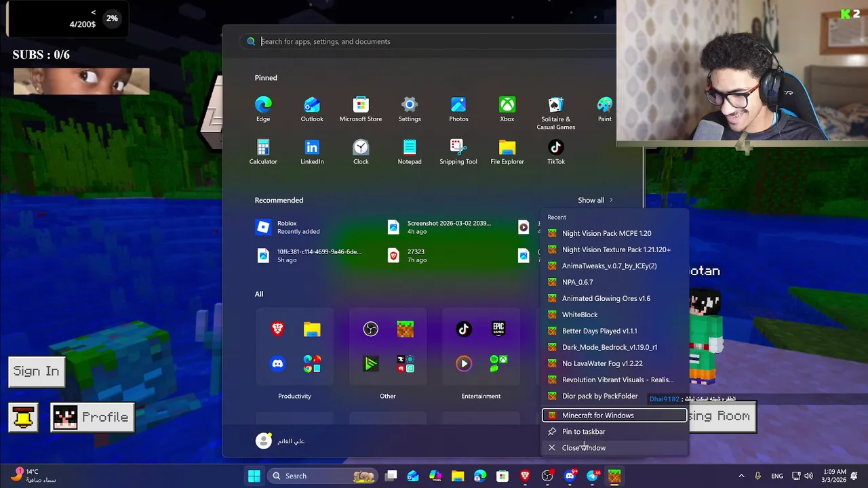The width and height of the screenshot is (868, 488).
Task: Open Discord in the Productivity folder
Action: click(277, 364)
